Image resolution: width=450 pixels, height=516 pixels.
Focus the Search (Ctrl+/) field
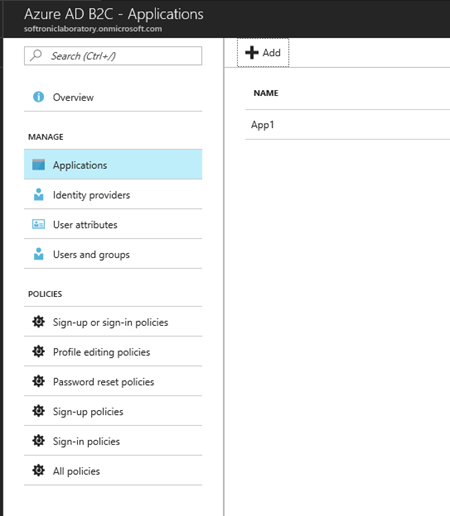pyautogui.click(x=113, y=56)
